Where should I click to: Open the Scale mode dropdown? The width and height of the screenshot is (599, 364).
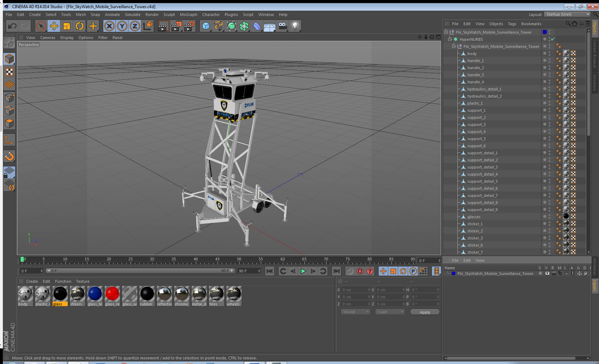click(x=390, y=312)
